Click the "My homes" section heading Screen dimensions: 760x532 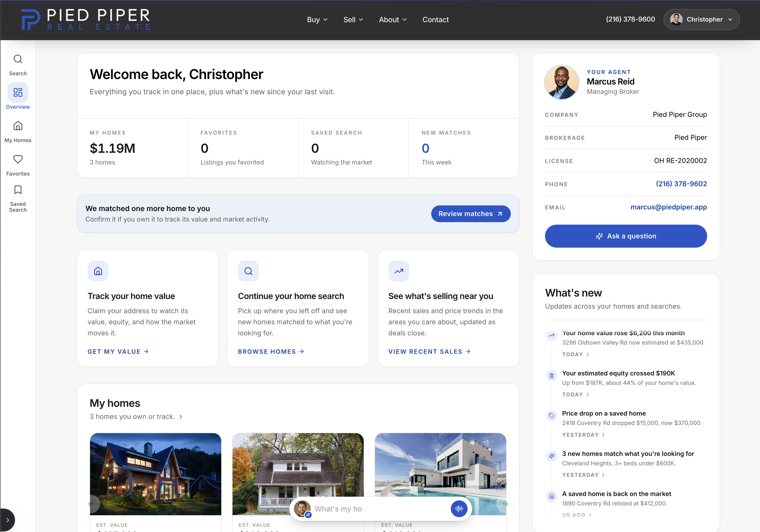tap(115, 403)
